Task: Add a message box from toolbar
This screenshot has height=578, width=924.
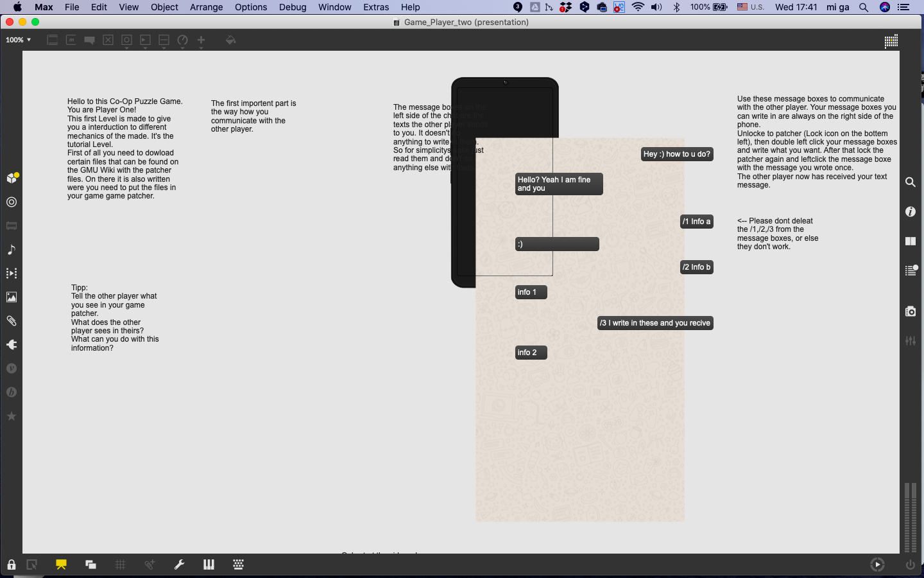Action: tap(71, 40)
